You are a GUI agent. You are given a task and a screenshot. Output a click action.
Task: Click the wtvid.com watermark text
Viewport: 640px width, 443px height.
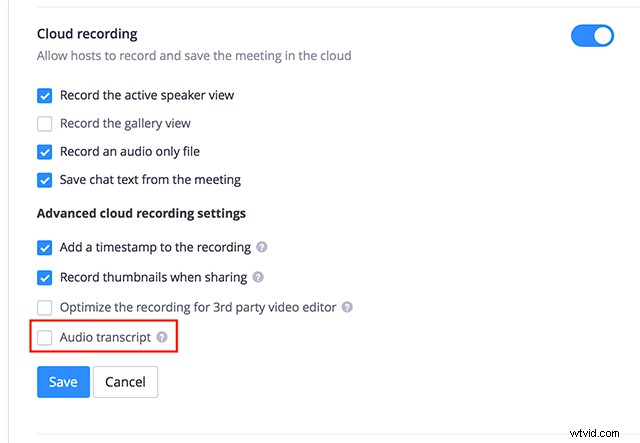[x=594, y=433]
